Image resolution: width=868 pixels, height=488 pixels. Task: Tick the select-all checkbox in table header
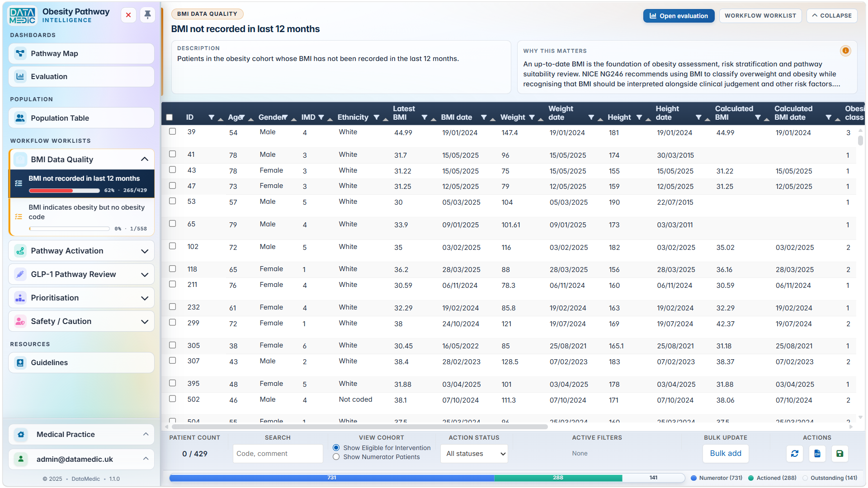[170, 117]
